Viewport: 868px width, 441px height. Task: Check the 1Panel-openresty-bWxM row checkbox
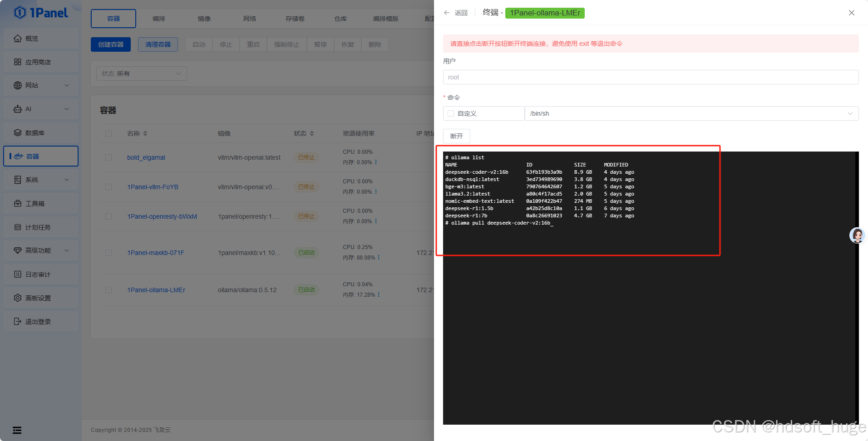pyautogui.click(x=108, y=216)
